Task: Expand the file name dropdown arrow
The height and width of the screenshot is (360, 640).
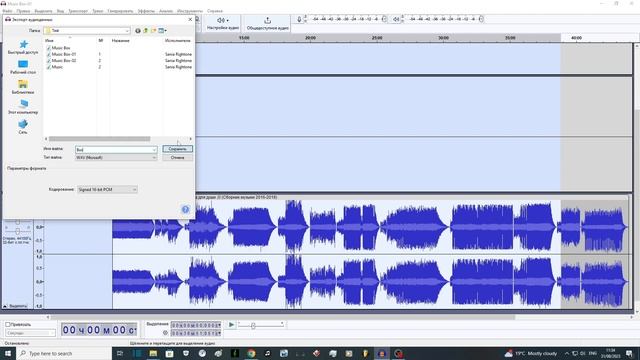Action: 154,150
